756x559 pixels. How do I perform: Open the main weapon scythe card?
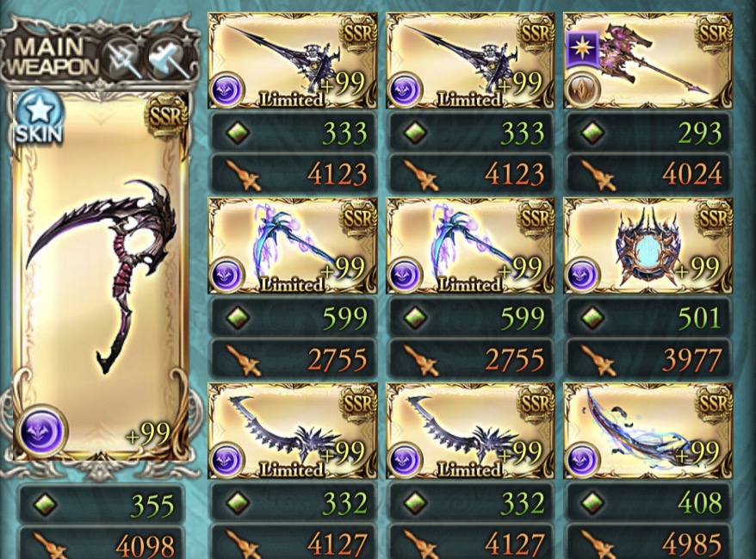click(100, 276)
